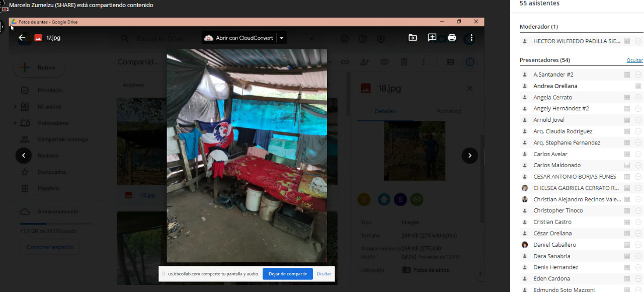Click the status icon beside Carlos Maldonado

pyautogui.click(x=627, y=165)
